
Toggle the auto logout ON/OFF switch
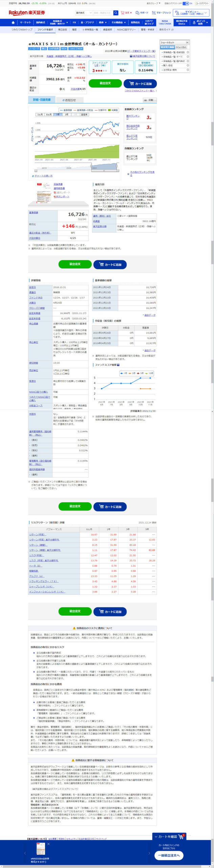(x=186, y=3)
